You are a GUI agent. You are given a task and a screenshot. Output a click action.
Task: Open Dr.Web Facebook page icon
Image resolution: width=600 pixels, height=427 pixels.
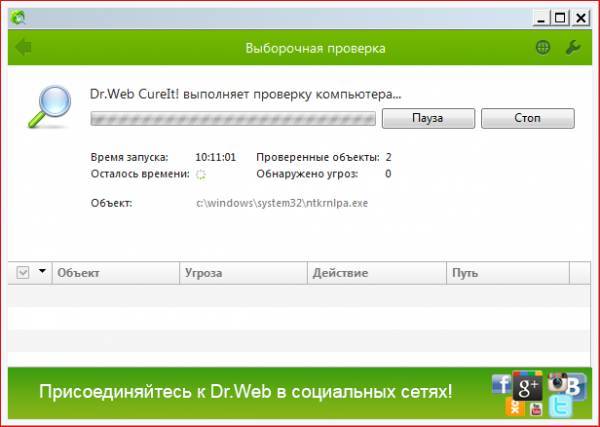pos(501,384)
